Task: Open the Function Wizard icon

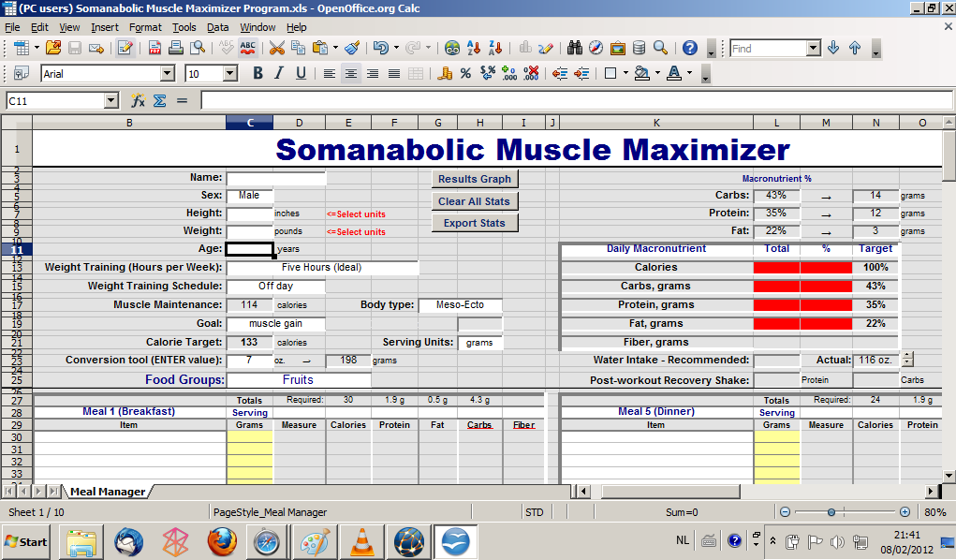Action: pos(138,100)
